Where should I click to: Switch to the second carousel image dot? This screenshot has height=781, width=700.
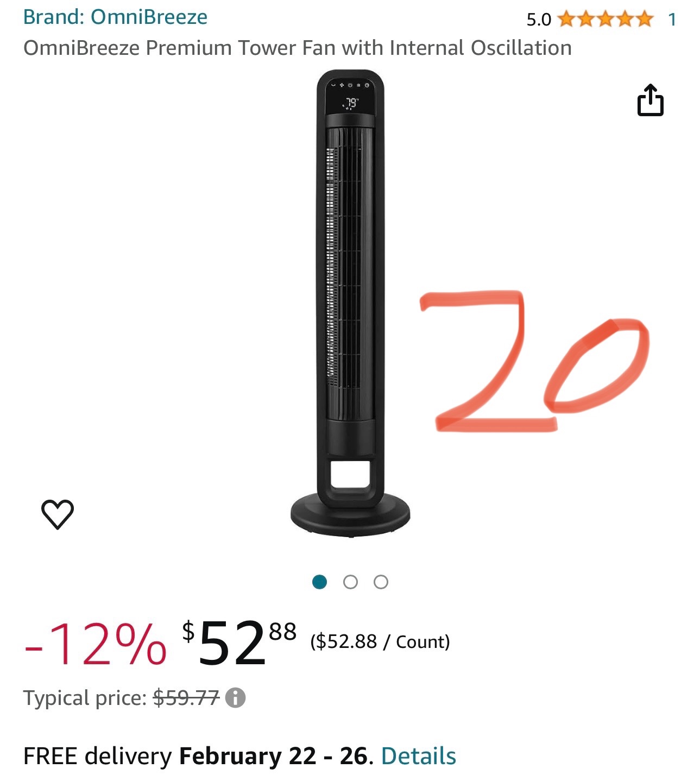pos(351,582)
